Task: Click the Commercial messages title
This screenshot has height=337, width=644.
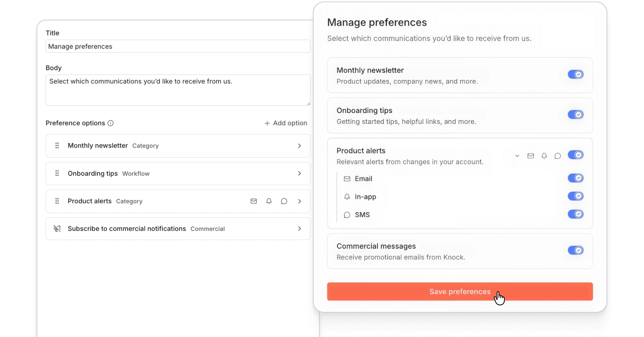Action: point(376,246)
